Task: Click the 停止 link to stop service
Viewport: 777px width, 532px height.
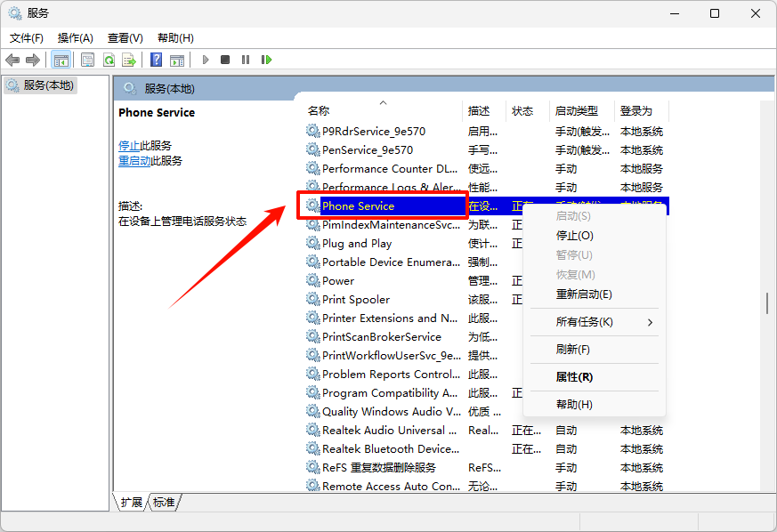Action: pyautogui.click(x=129, y=146)
